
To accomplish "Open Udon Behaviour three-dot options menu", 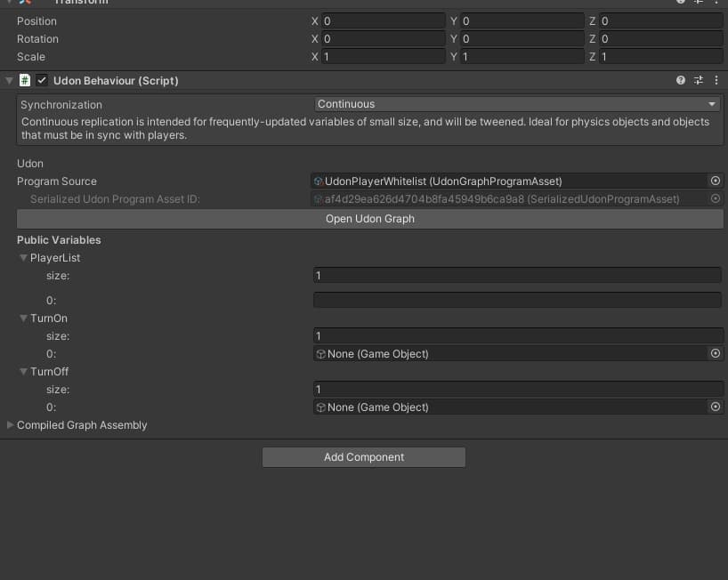I will click(716, 80).
